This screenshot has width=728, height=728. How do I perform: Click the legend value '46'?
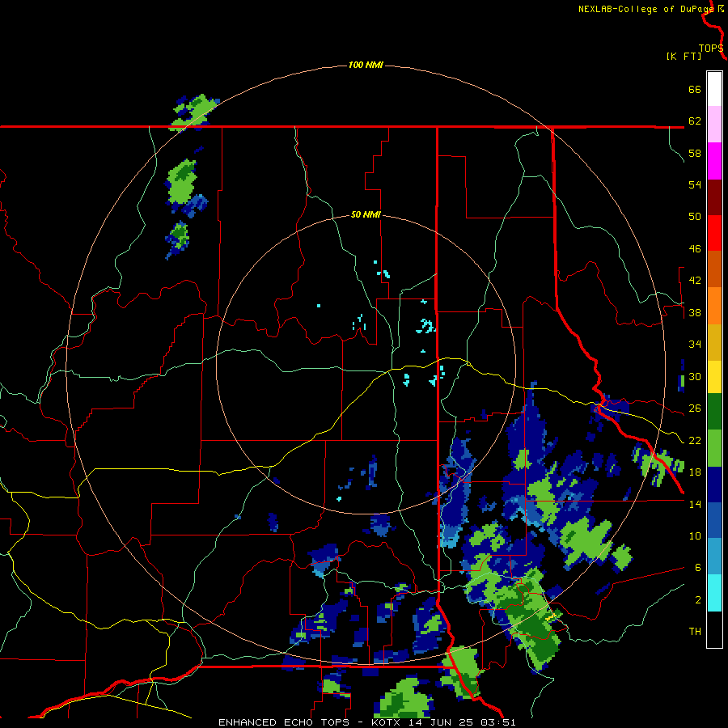pyautogui.click(x=695, y=249)
